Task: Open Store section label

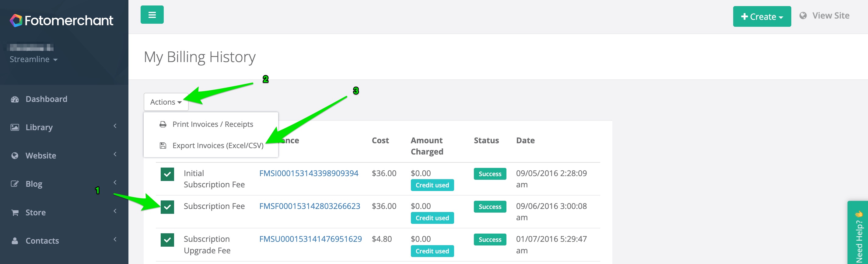Action: click(36, 213)
